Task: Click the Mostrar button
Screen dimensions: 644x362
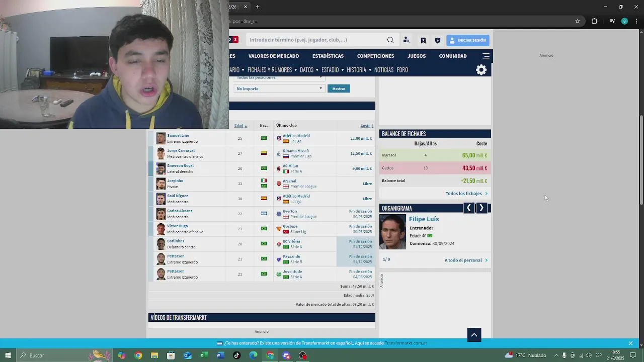Action: pyautogui.click(x=339, y=88)
